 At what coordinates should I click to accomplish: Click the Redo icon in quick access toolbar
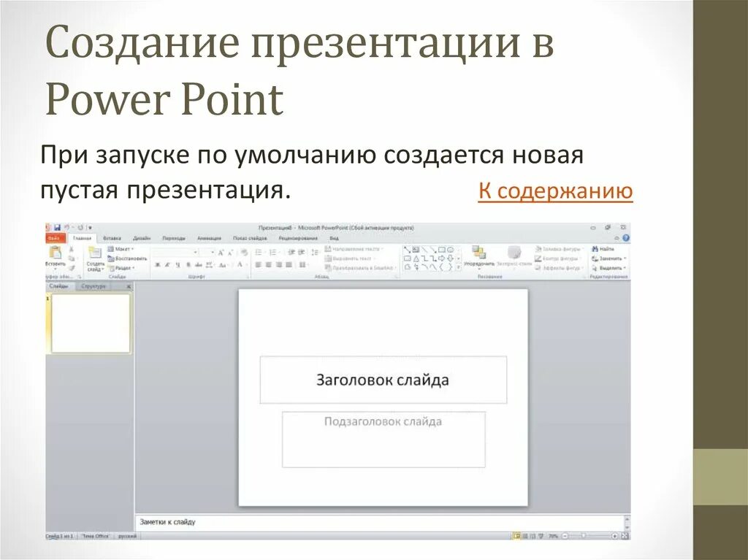(80, 228)
